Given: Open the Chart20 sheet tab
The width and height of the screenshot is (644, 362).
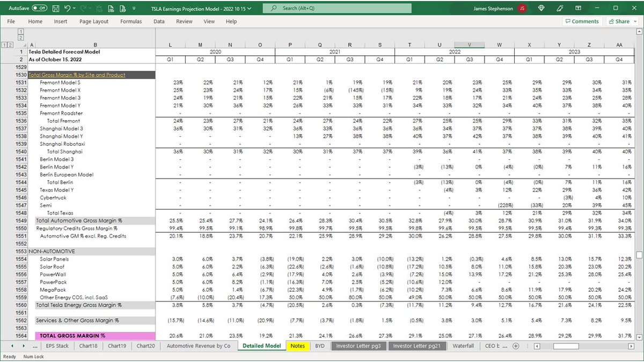Looking at the screenshot, I should (x=145, y=346).
